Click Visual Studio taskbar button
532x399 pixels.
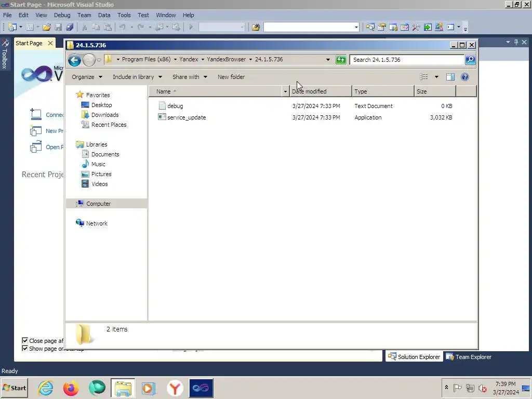(x=201, y=388)
